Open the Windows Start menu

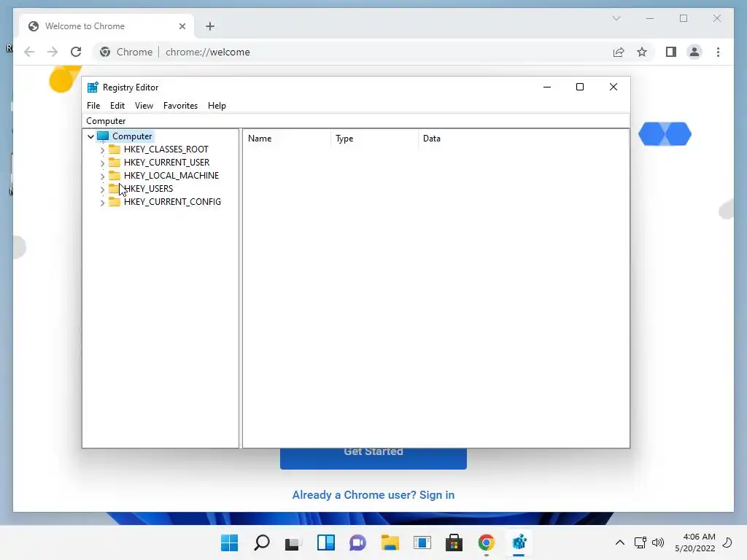coord(229,542)
